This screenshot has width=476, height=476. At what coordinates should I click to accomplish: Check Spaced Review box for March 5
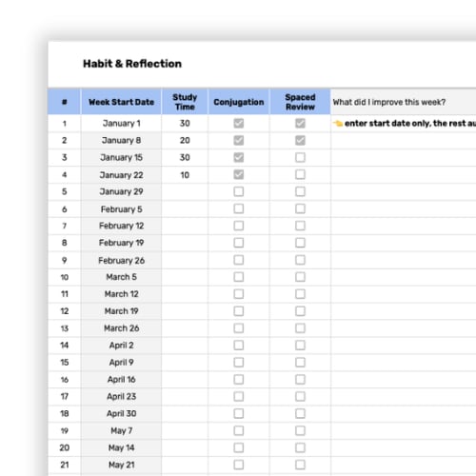point(300,277)
